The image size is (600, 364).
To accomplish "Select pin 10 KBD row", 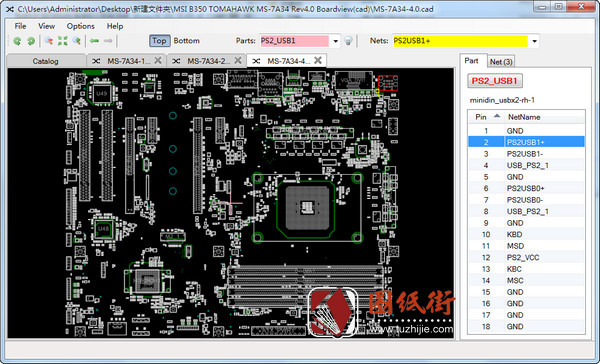I will (x=526, y=234).
